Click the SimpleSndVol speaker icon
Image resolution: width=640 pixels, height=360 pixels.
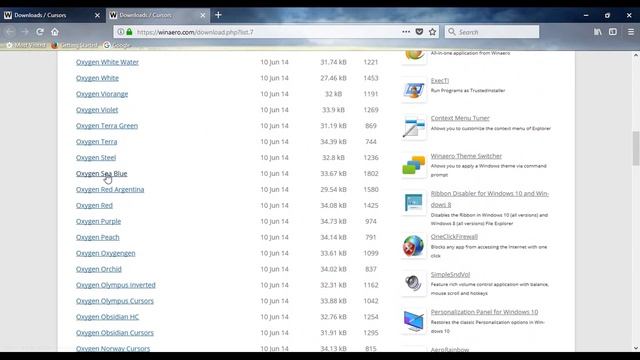coord(413,283)
